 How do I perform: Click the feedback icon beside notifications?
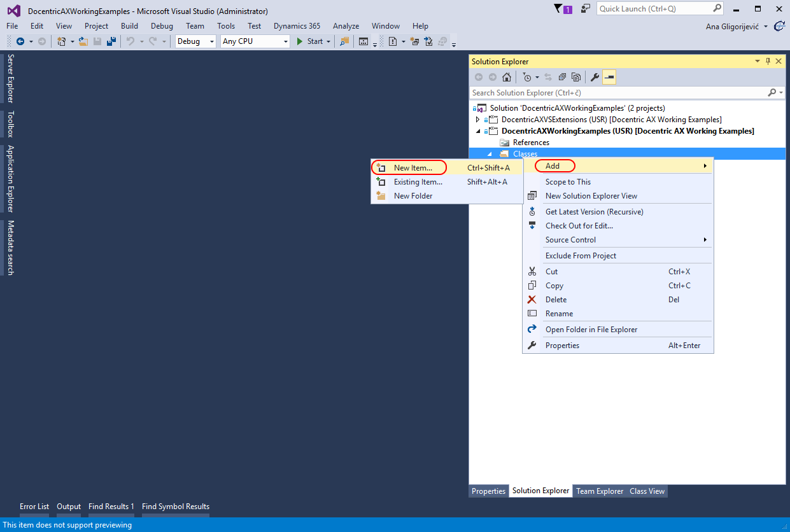point(586,8)
